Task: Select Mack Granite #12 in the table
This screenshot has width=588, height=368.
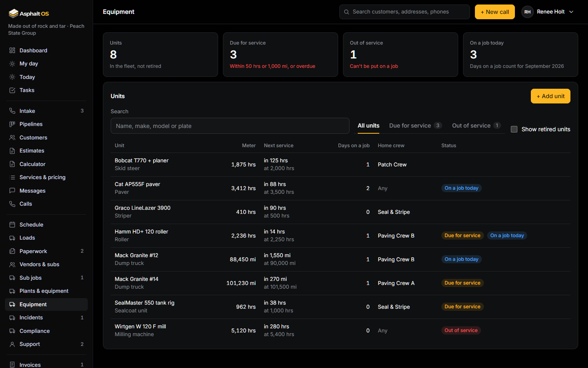Action: [x=136, y=256]
